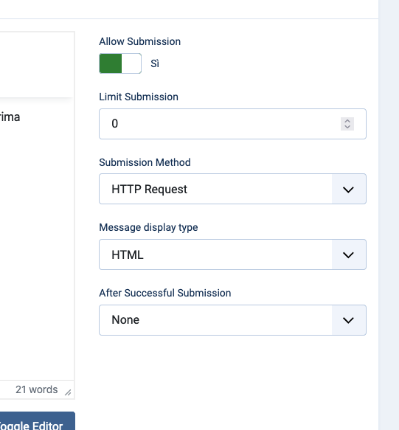Open the Submission Method dropdown showing HTTP Request
Image resolution: width=399 pixels, height=430 pixels.
233,189
